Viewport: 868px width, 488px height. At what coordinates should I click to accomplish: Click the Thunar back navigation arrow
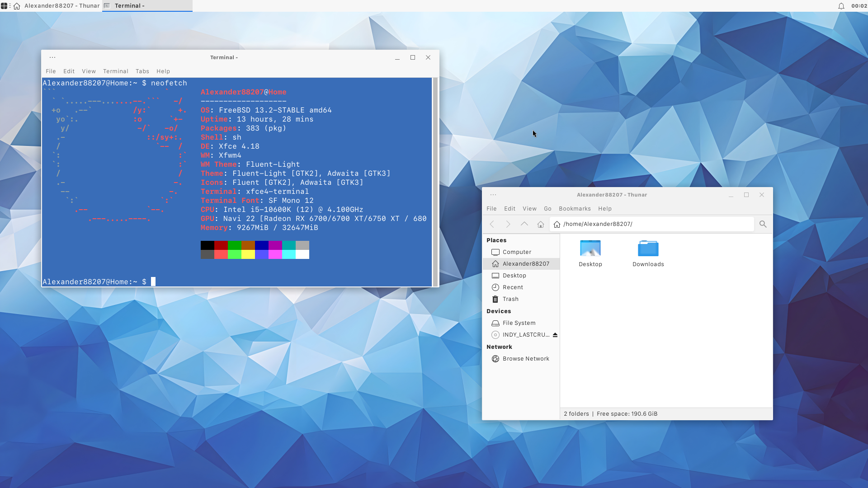492,224
